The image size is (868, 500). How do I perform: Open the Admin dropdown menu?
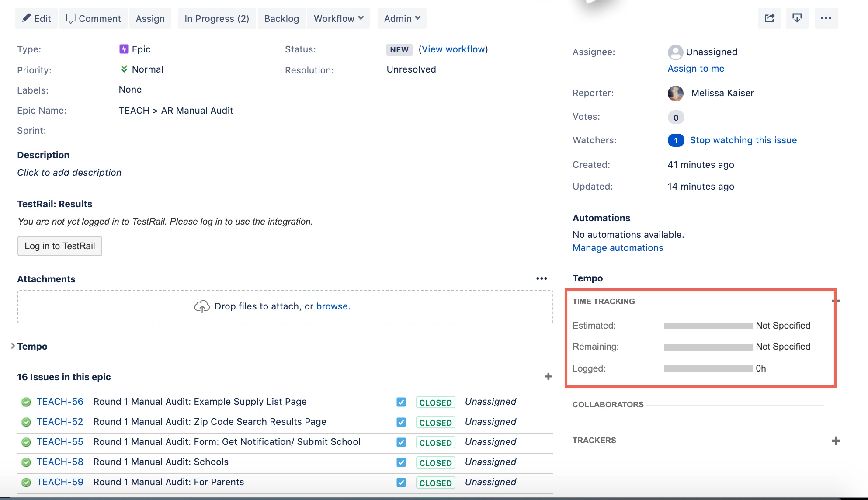click(x=402, y=18)
